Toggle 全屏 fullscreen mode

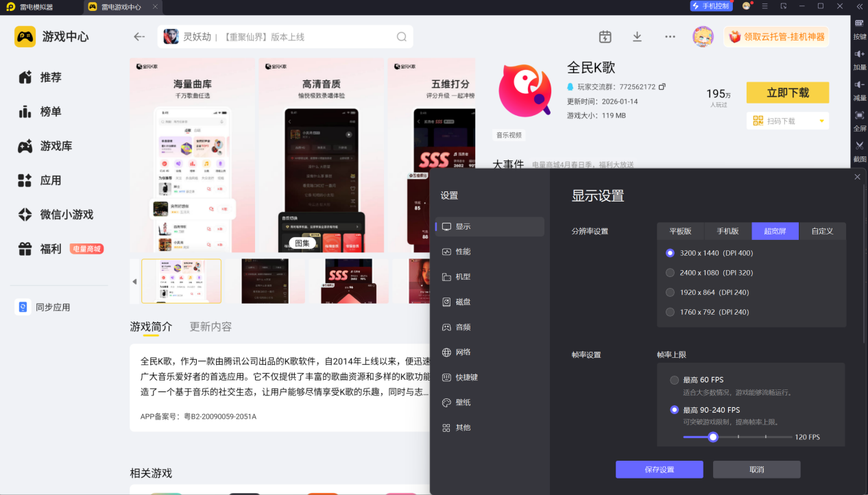pos(860,121)
